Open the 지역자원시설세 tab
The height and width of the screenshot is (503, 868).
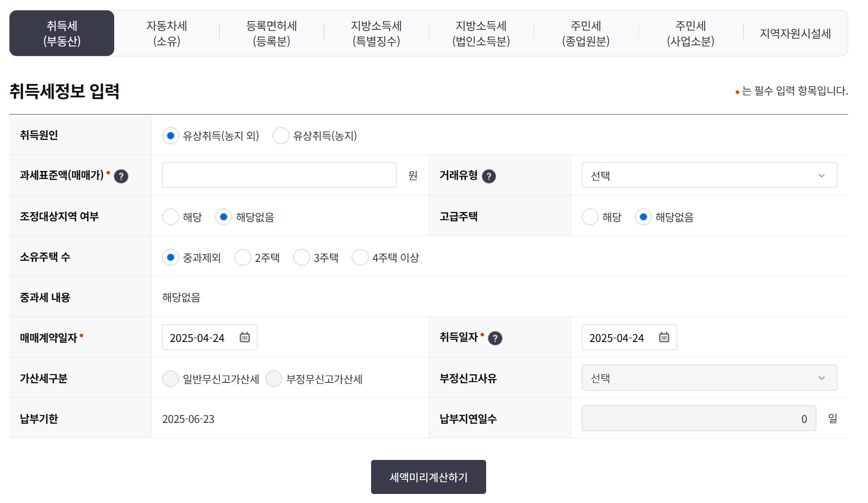point(795,33)
